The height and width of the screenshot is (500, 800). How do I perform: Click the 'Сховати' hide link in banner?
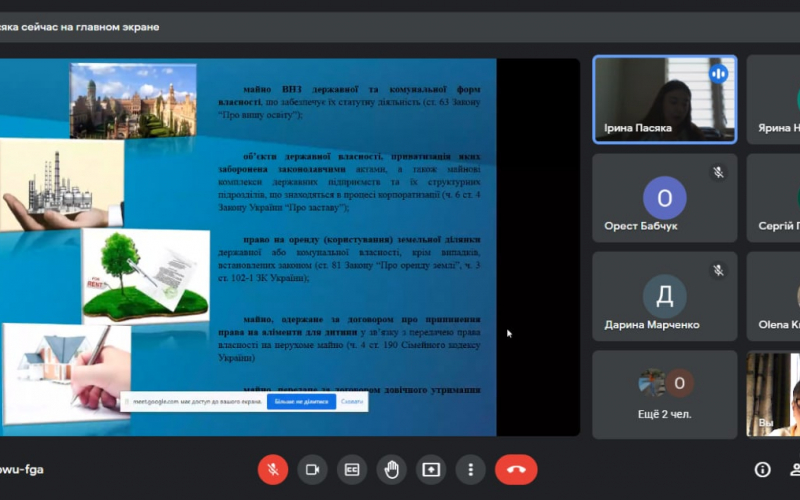352,402
